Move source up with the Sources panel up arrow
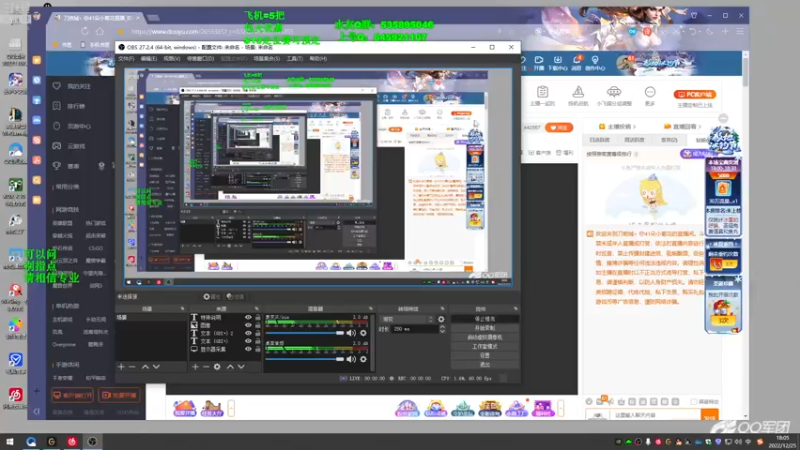Image resolution: width=800 pixels, height=450 pixels. 231,367
